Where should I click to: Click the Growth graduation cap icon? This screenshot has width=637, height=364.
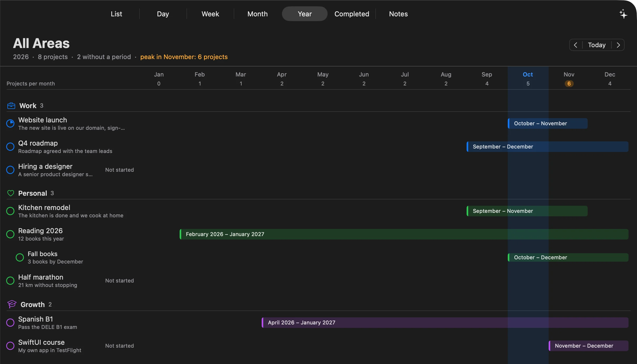coord(12,304)
